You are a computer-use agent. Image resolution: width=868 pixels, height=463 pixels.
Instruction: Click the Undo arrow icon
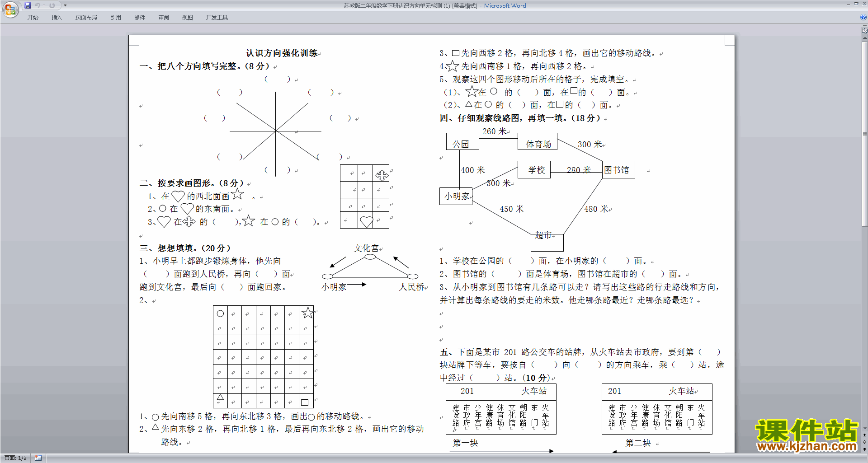(x=38, y=5)
